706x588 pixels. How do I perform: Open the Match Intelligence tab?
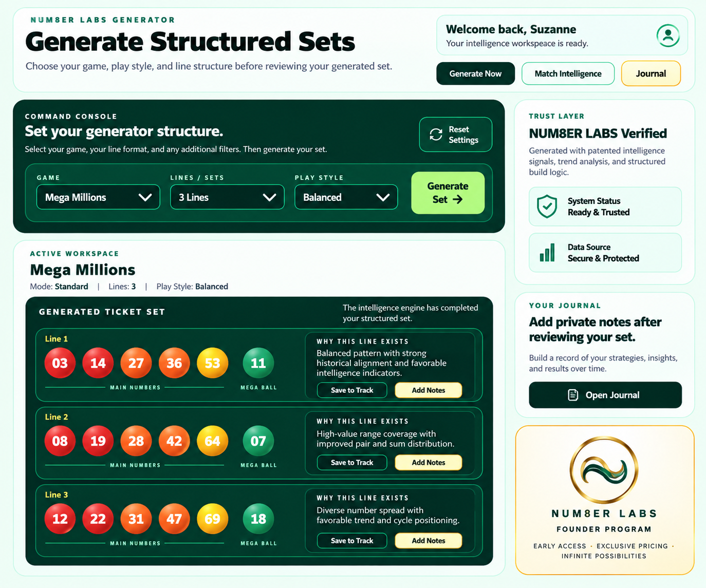coord(568,73)
